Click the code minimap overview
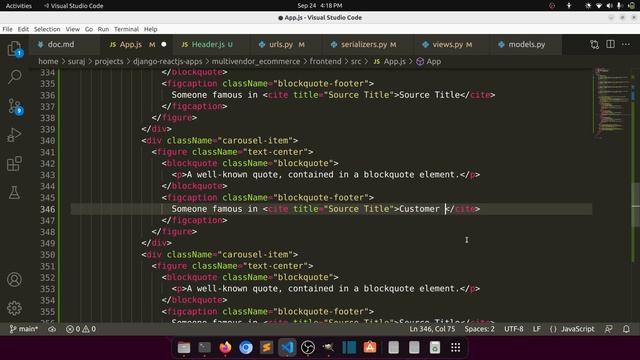The height and width of the screenshot is (360, 640). [x=612, y=104]
